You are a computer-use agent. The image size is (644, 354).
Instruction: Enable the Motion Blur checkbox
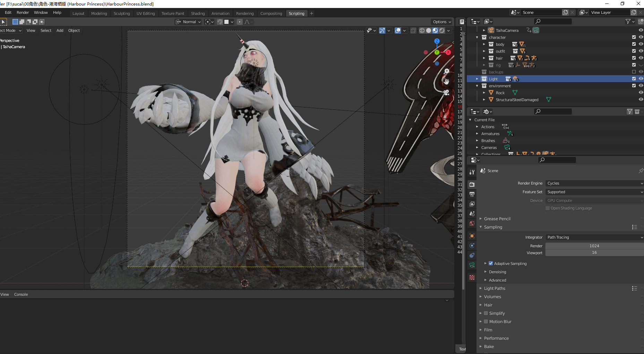pos(486,321)
